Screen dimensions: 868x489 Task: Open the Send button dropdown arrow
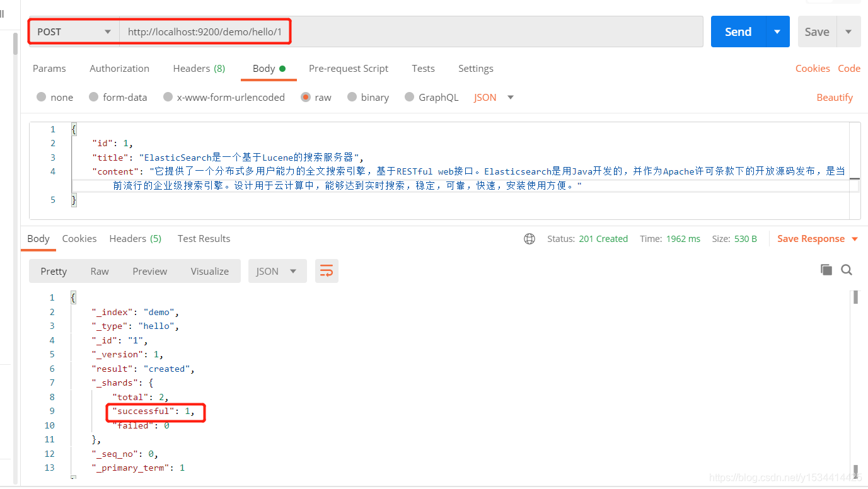click(x=778, y=32)
